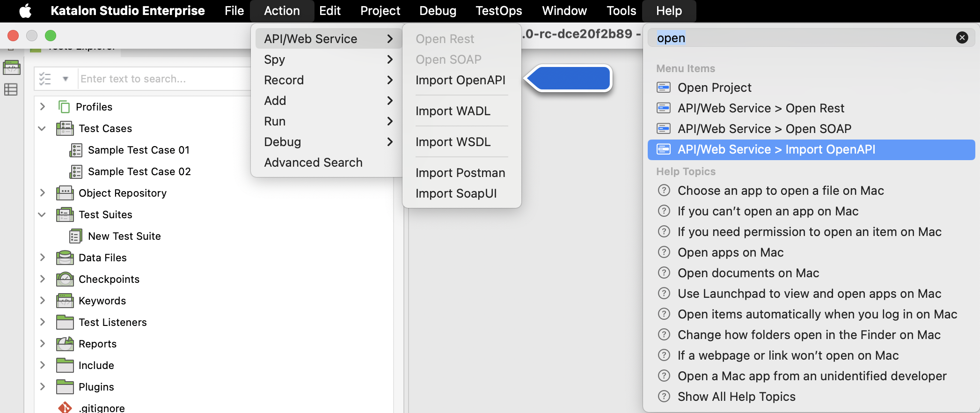Viewport: 980px width, 413px height.
Task: Click the .gitignore file icon
Action: [x=65, y=407]
